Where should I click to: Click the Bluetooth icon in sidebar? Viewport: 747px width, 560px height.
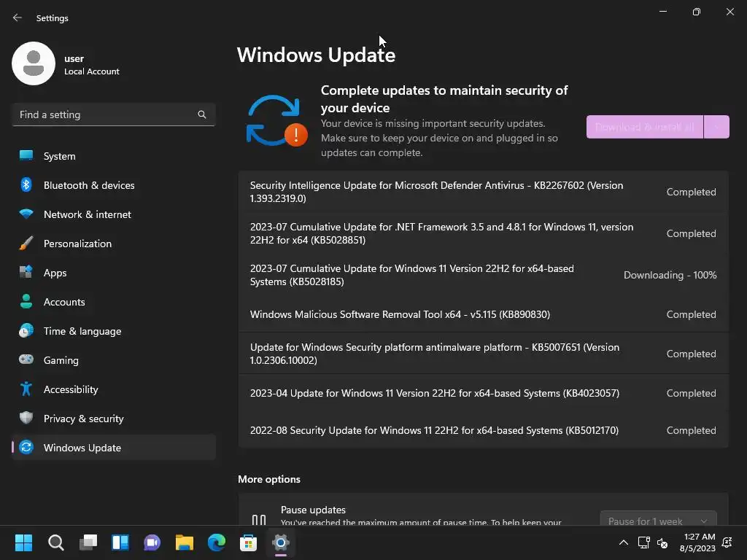26,184
